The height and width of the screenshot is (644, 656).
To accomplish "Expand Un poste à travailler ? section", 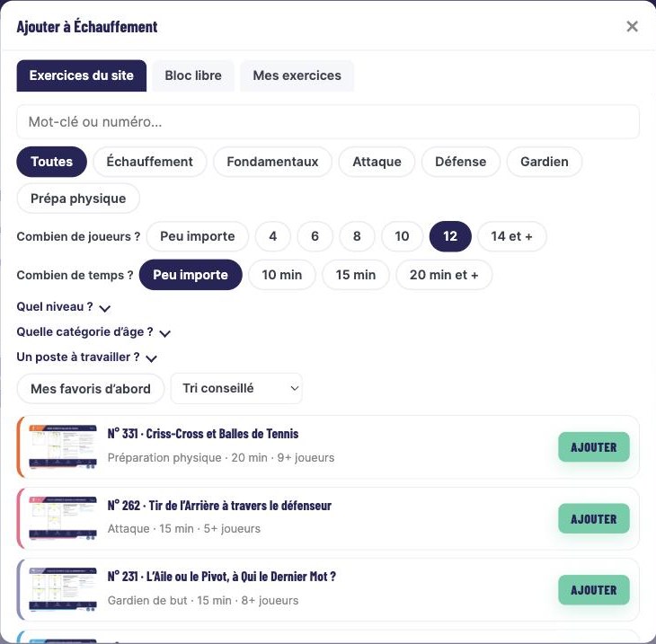I will pos(87,357).
